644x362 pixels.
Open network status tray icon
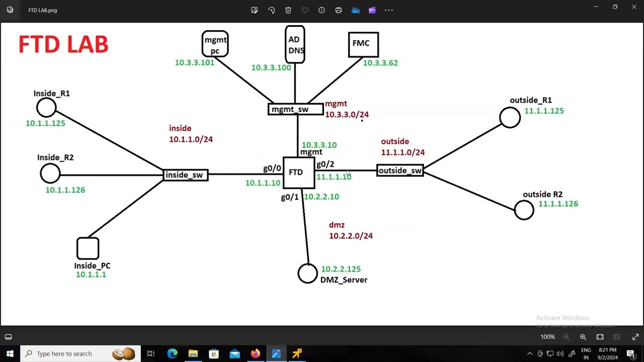(550, 353)
